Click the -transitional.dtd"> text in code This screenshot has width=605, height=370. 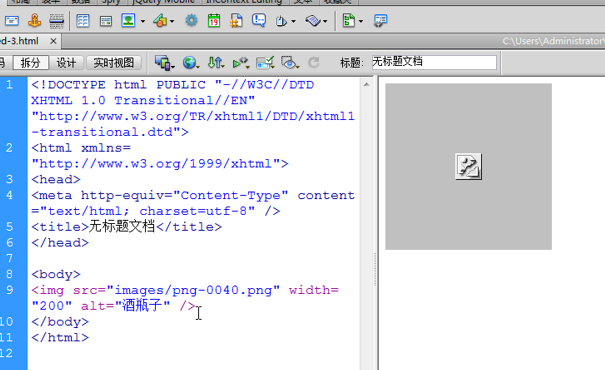[x=110, y=132]
